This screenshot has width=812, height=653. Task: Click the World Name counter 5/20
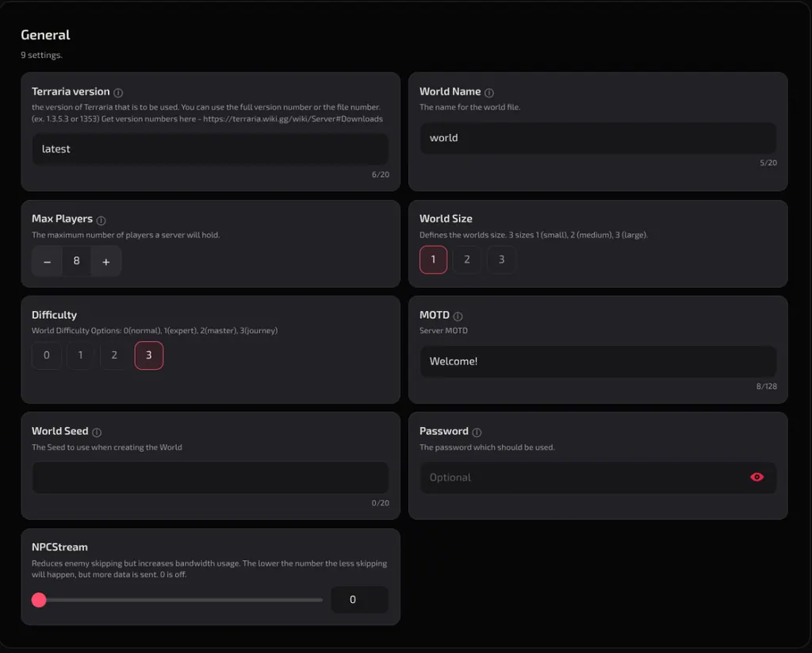(x=768, y=163)
